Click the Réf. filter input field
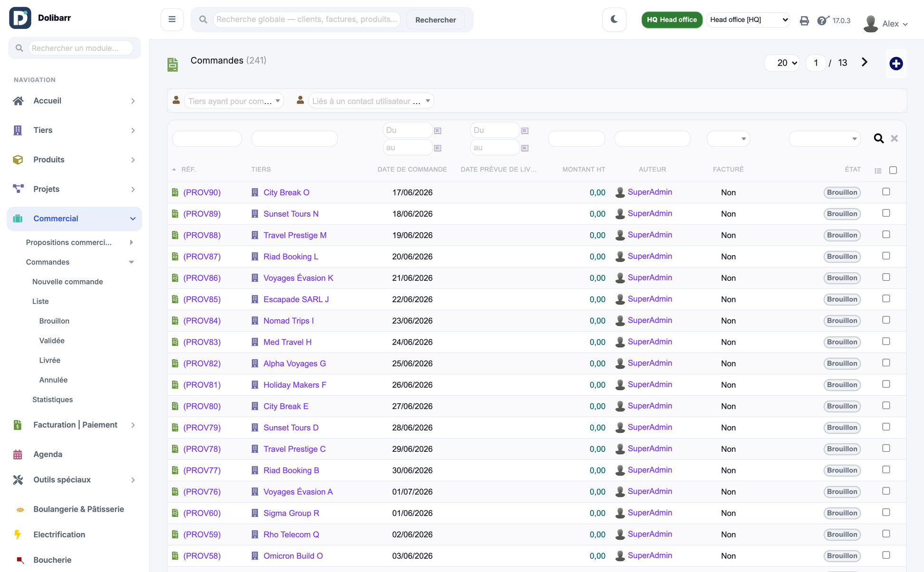The width and height of the screenshot is (924, 572). tap(207, 139)
